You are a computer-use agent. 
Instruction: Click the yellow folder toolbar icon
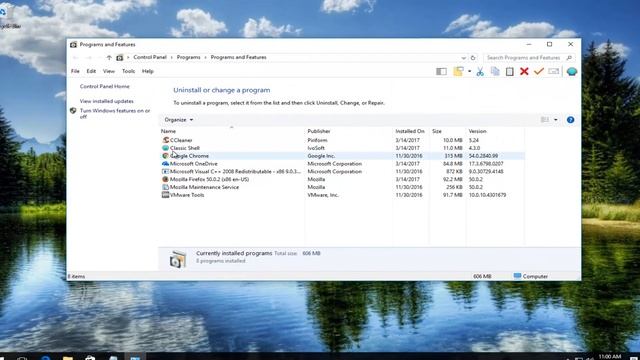click(x=458, y=71)
